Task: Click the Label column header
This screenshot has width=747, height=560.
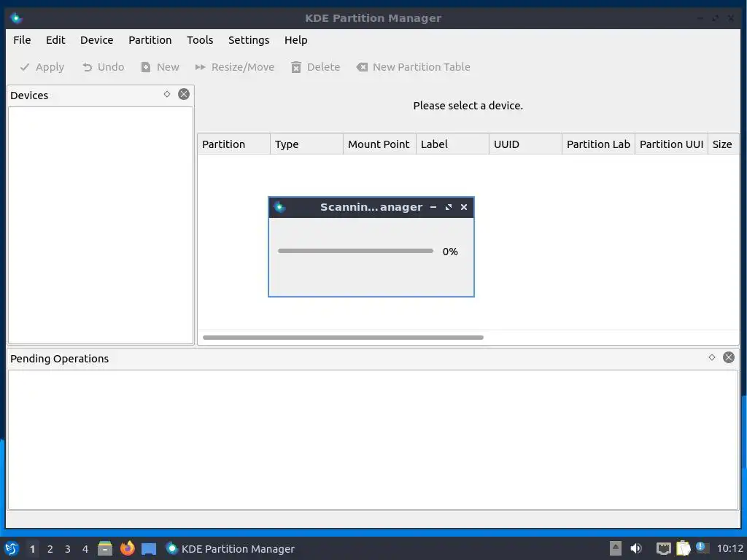Action: (x=452, y=144)
